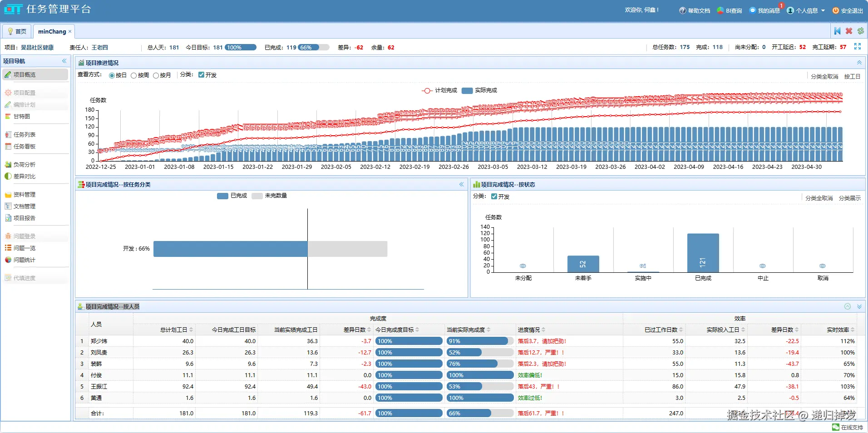Click the fullscreen expand icon in stats bar
This screenshot has width=868, height=433.
tap(858, 47)
